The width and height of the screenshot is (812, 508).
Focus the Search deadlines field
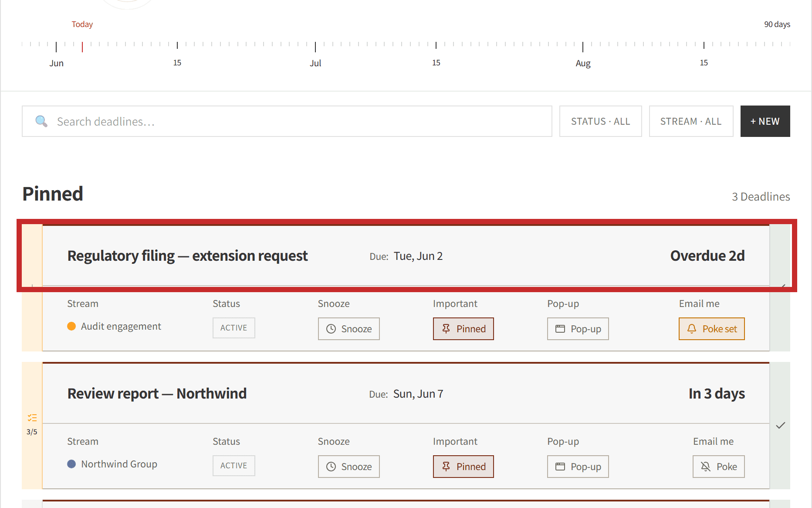tap(287, 121)
